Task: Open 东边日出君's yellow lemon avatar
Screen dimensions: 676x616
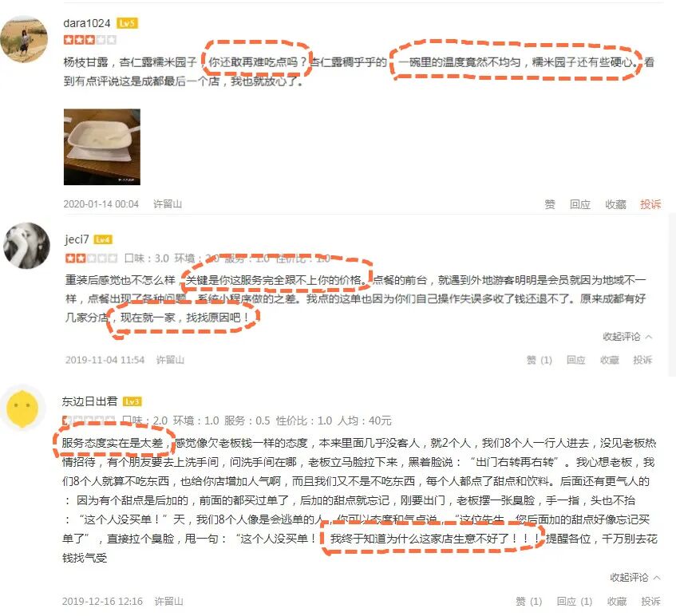Action: click(22, 409)
